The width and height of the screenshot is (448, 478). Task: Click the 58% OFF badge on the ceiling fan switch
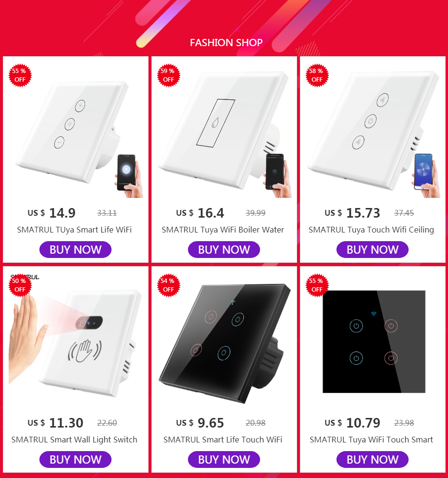click(x=317, y=75)
